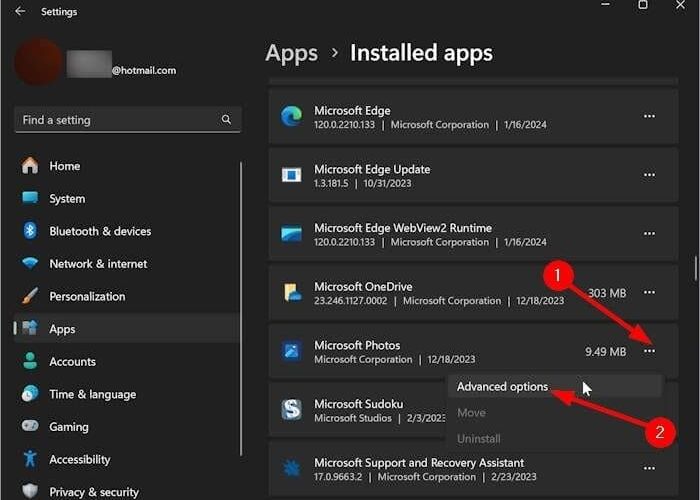
Task: Click the Gaming controller icon
Action: [30, 425]
